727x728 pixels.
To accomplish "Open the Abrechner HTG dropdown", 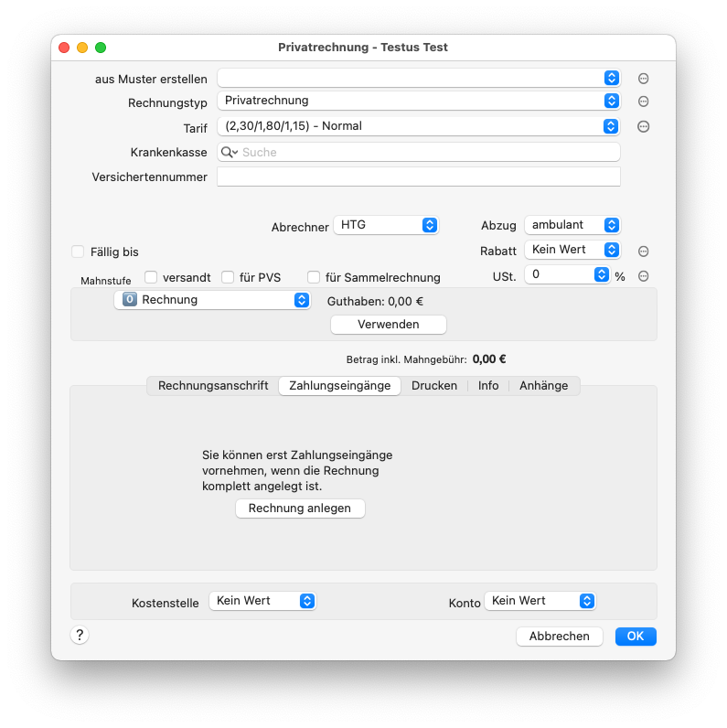I will [386, 225].
